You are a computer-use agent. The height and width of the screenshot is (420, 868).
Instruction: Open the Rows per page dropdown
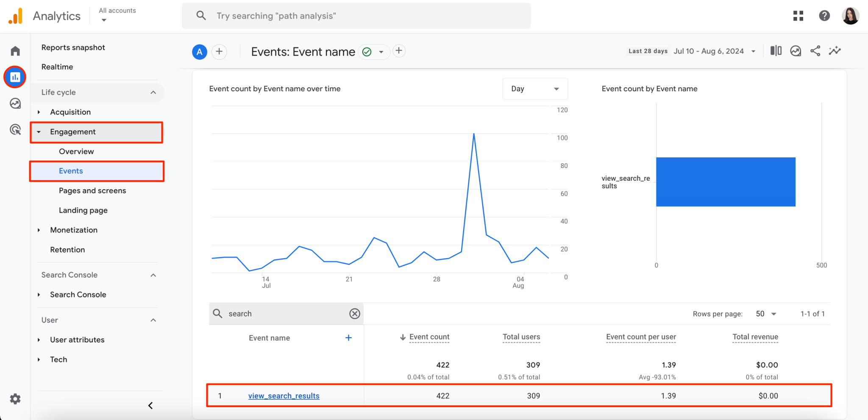[x=765, y=314]
